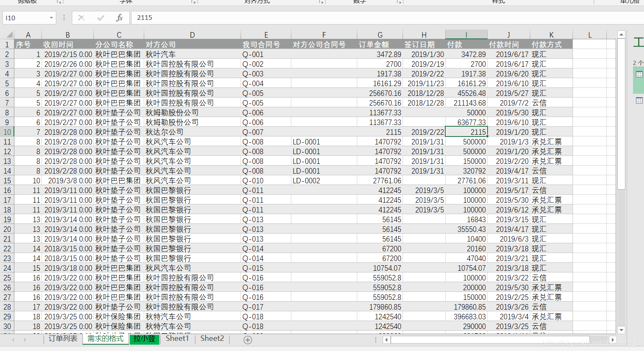Switch to the Sheet1 tab
The height and width of the screenshot is (351, 644).
point(177,339)
